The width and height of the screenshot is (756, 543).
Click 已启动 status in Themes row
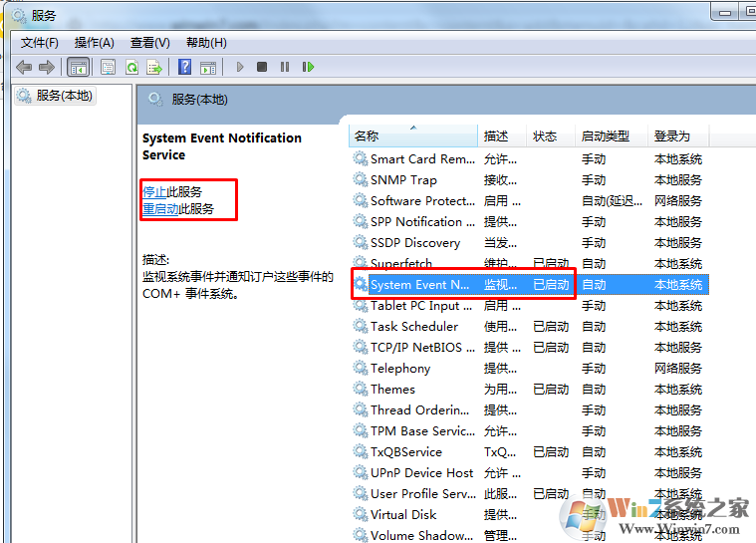[x=551, y=390]
